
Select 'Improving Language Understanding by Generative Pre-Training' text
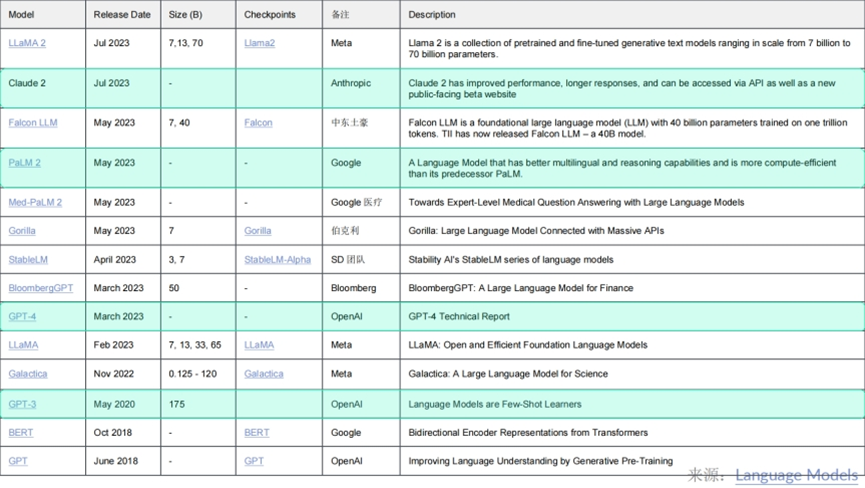click(x=541, y=461)
